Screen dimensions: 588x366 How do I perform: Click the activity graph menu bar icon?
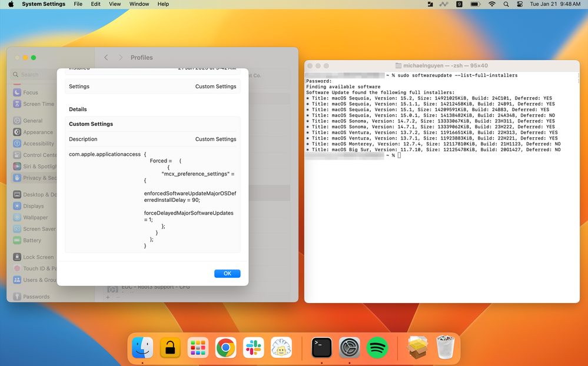pos(444,4)
